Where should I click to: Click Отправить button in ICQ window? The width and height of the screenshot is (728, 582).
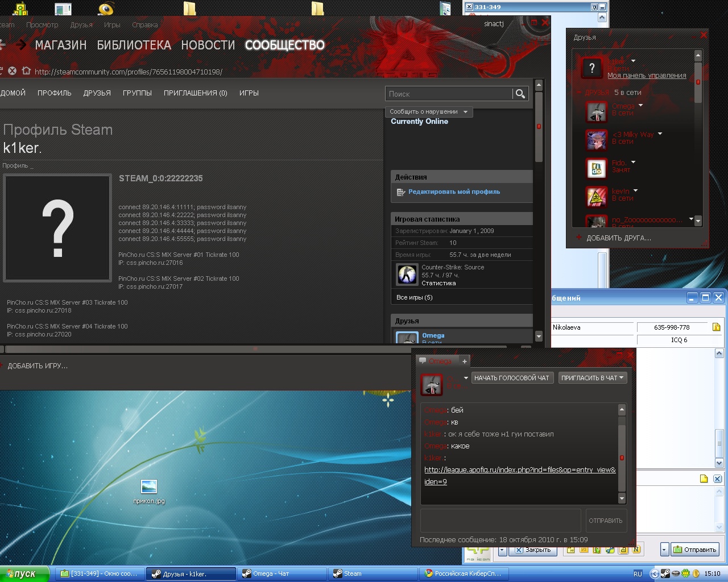point(695,550)
